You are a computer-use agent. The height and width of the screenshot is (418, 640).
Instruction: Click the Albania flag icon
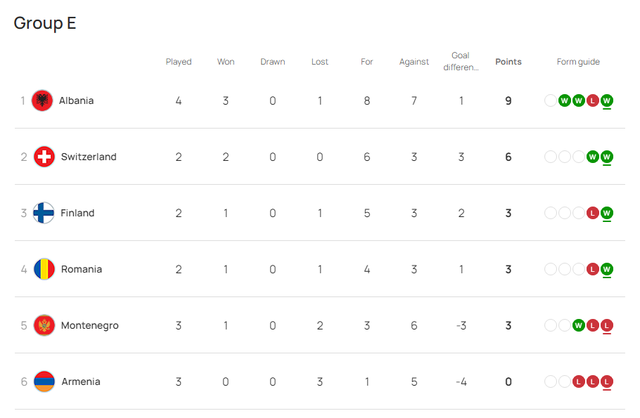click(43, 100)
